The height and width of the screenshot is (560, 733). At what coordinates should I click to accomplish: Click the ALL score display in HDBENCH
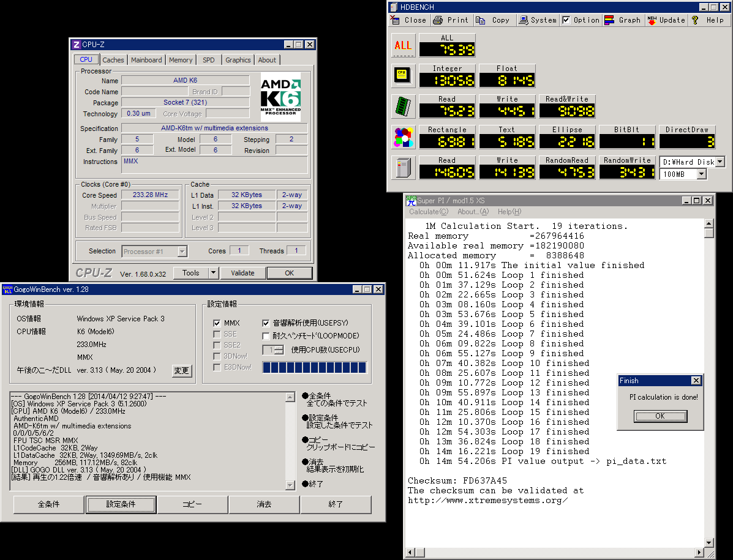(x=448, y=49)
